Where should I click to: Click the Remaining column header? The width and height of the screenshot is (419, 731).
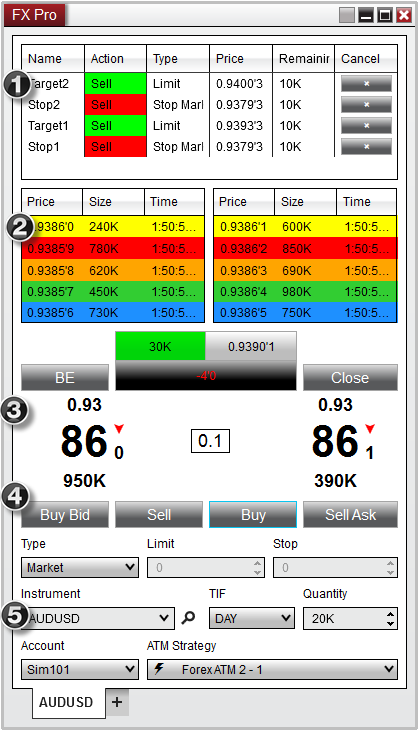[303, 59]
